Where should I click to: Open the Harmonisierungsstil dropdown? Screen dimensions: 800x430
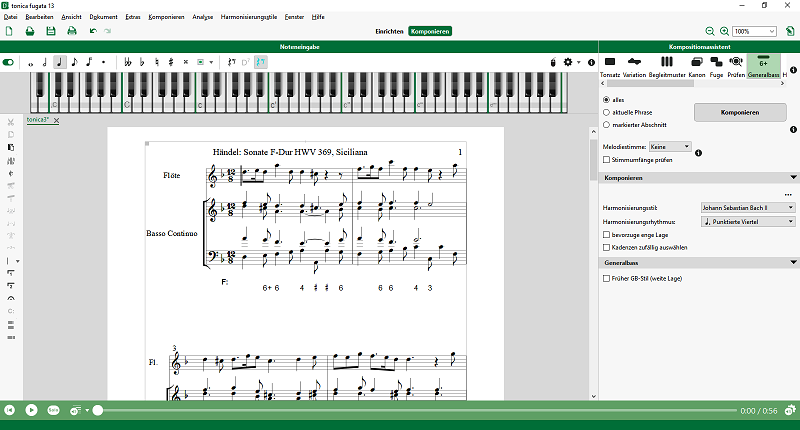[747, 208]
